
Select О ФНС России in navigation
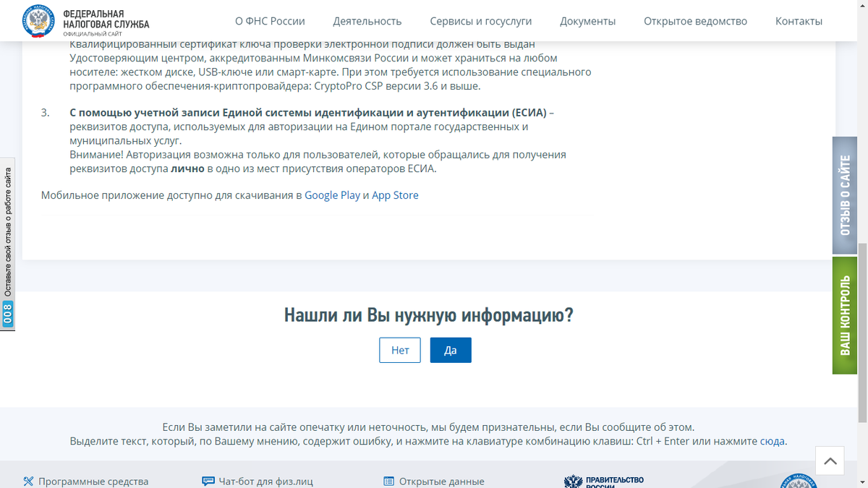point(270,21)
